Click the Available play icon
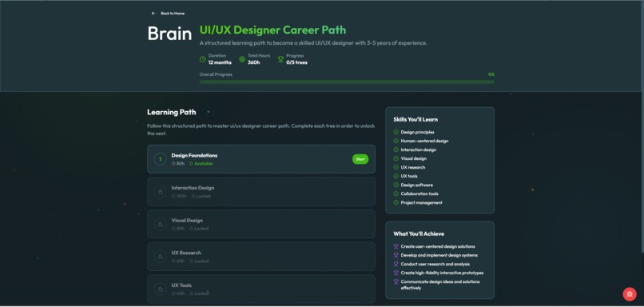Viewport: 644px width, 307px height. (x=192, y=164)
